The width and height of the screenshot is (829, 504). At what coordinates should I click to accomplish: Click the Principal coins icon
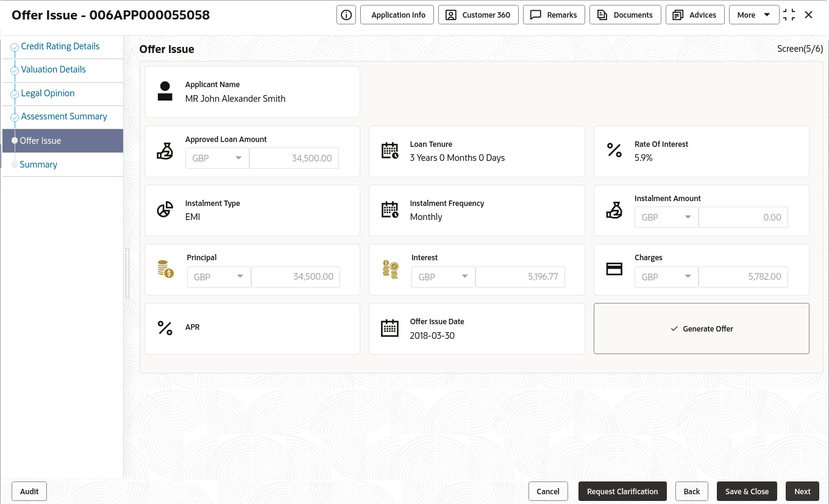tap(165, 269)
